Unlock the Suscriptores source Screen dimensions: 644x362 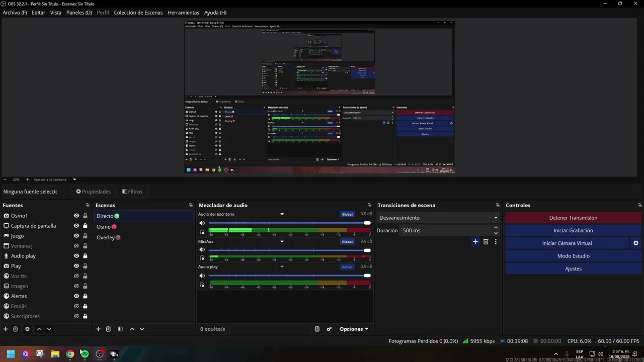85,316
